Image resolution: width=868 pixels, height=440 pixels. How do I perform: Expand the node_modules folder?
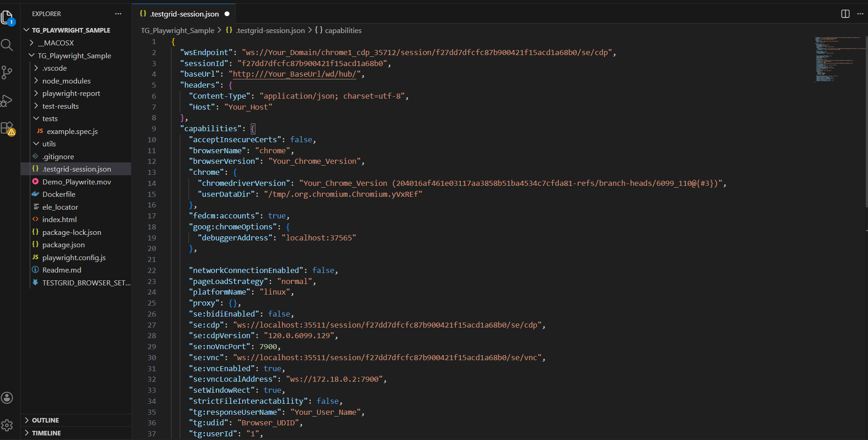tap(66, 81)
